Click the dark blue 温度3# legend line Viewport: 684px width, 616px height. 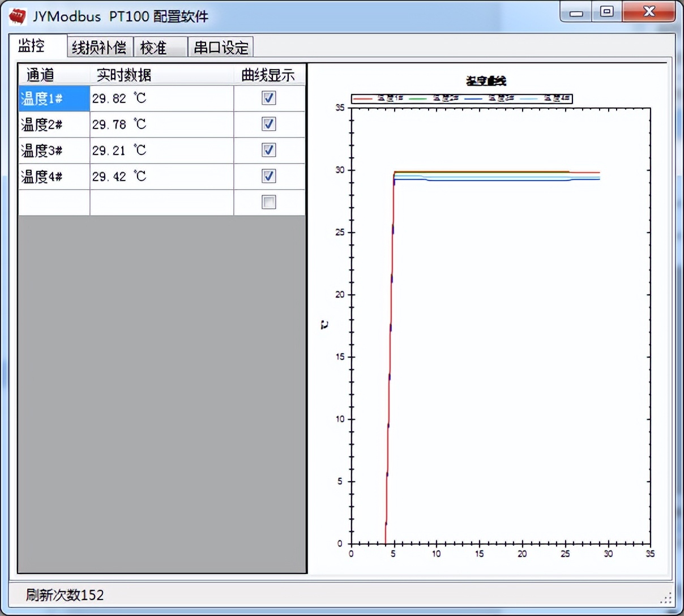click(473, 99)
